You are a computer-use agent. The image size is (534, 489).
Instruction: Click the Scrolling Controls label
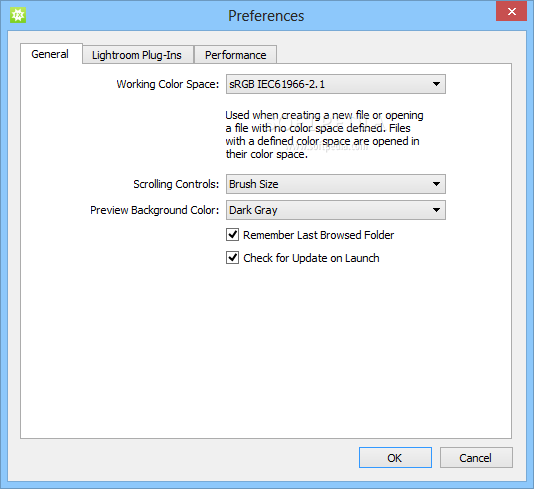coord(176,184)
